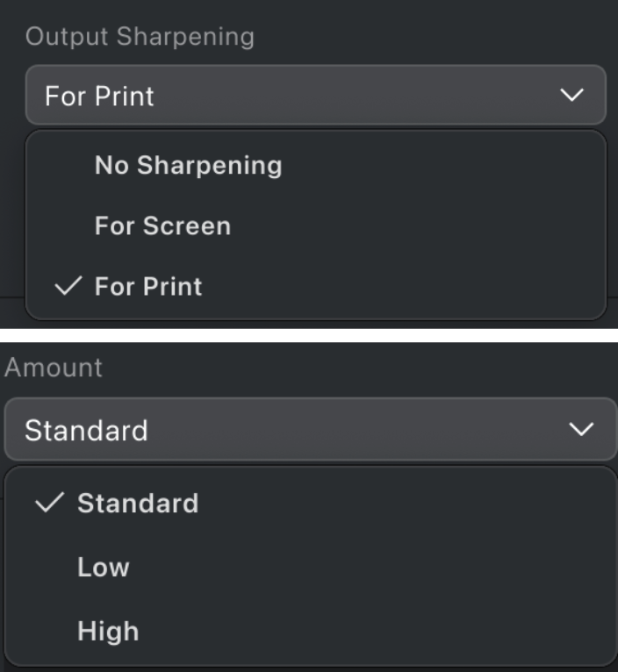Viewport: 618px width, 672px height.
Task: Select the For Screen option
Action: (x=162, y=225)
